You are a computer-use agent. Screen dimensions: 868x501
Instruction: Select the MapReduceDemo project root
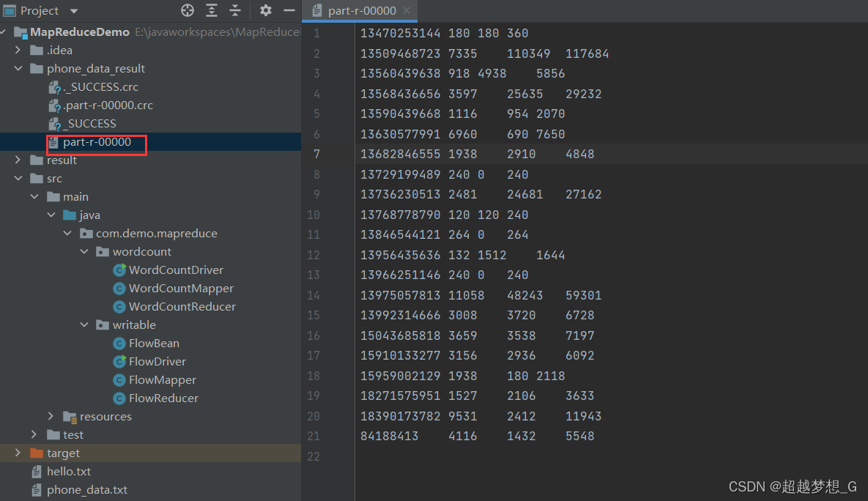(x=80, y=31)
